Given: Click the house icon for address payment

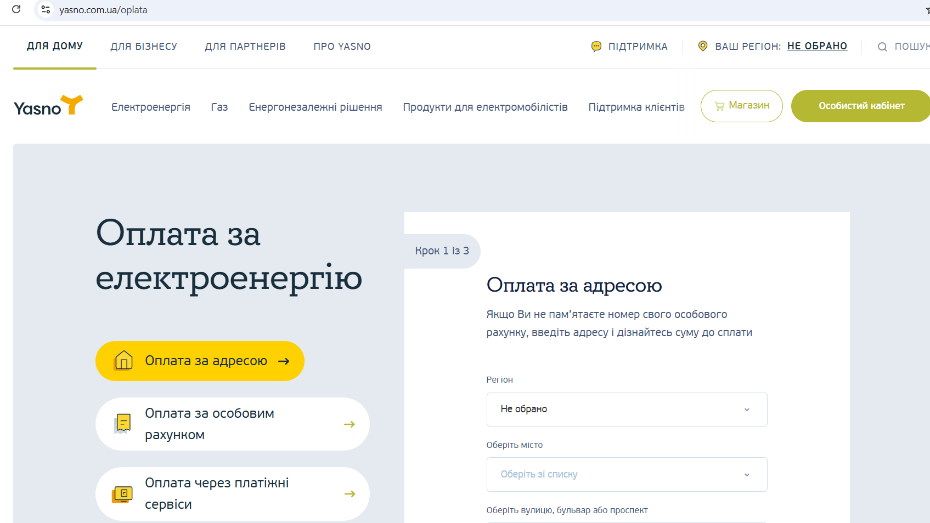Looking at the screenshot, I should [x=124, y=361].
